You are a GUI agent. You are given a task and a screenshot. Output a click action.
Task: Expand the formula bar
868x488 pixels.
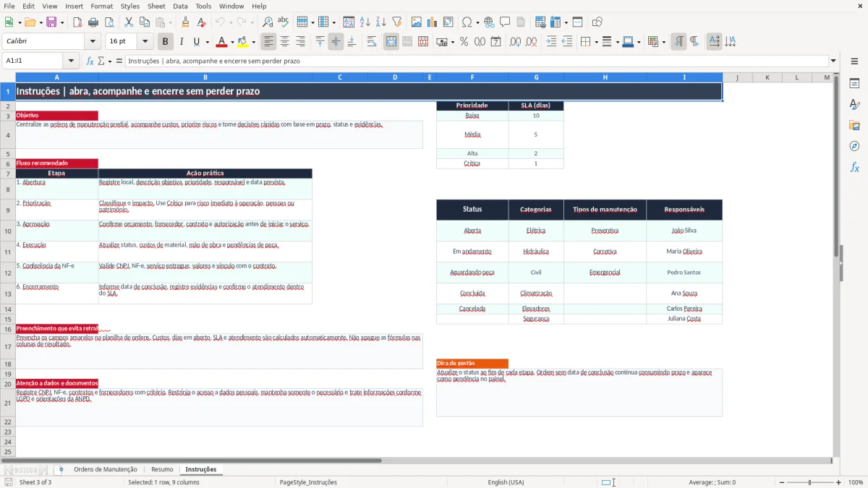point(833,61)
